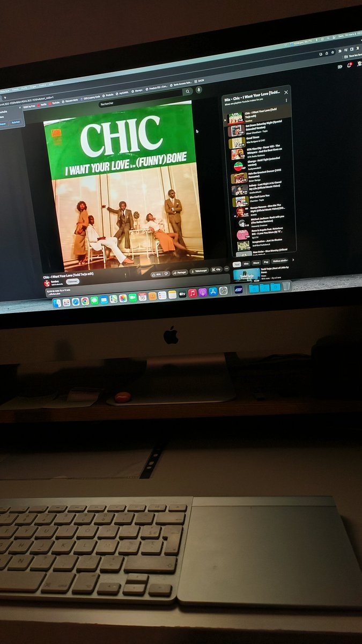
Task: Open App Store in the Dock
Action: (x=212, y=292)
